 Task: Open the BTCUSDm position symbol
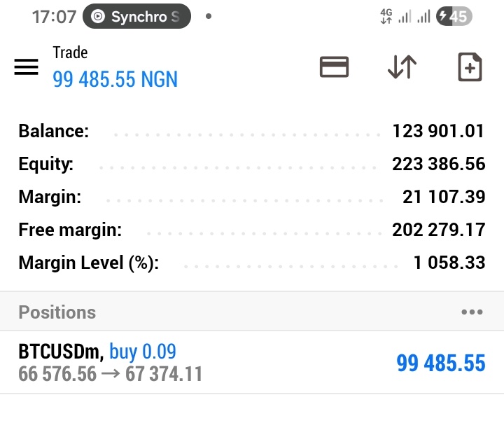[61, 352]
